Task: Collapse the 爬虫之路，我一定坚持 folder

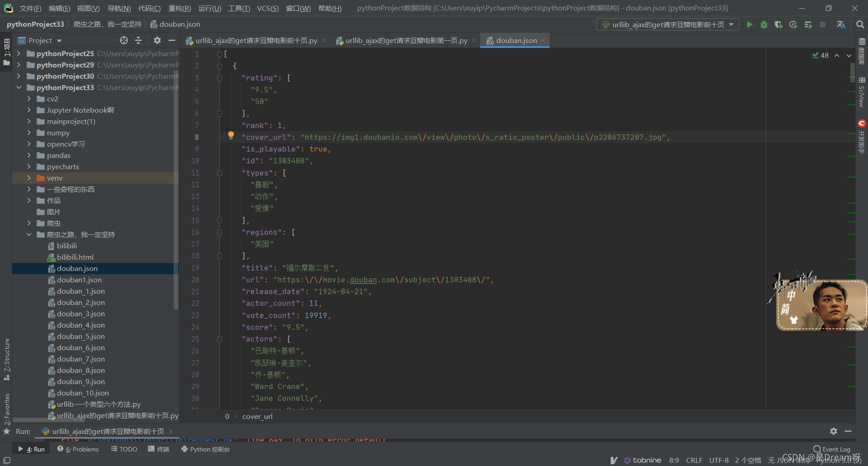Action: tap(29, 234)
